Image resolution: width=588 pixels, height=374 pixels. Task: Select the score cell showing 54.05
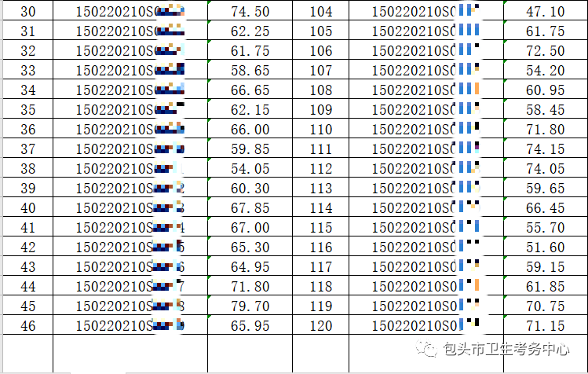click(250, 168)
